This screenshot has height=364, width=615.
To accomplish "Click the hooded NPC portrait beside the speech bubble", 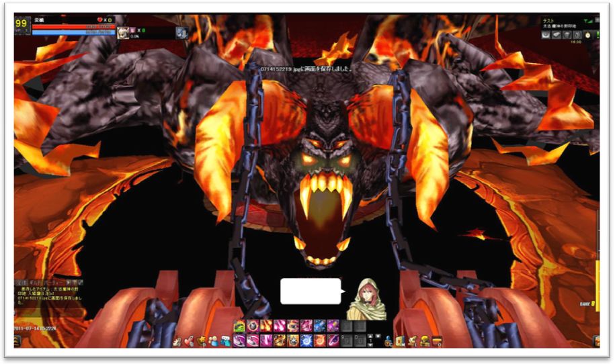I will pos(366,300).
